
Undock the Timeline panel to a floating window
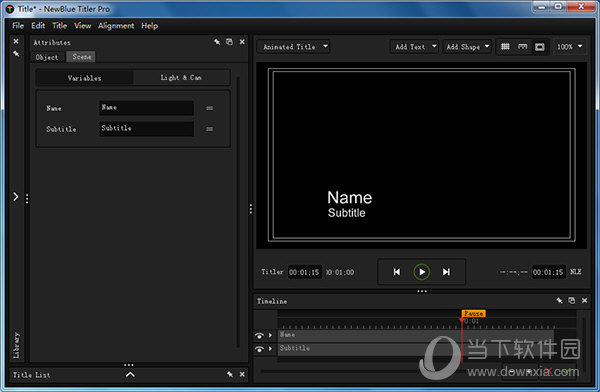572,301
